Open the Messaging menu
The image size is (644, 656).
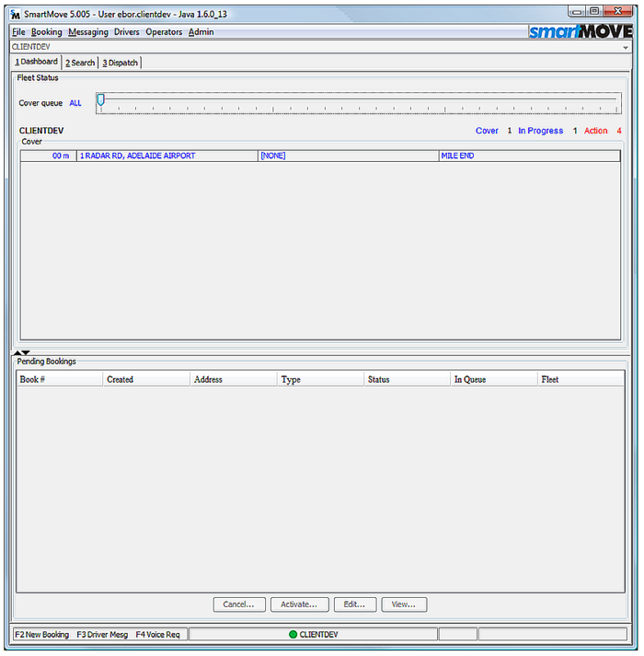click(88, 32)
